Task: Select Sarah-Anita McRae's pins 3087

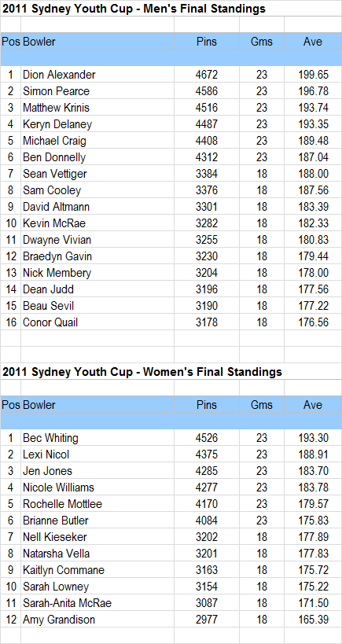Action: (x=207, y=603)
